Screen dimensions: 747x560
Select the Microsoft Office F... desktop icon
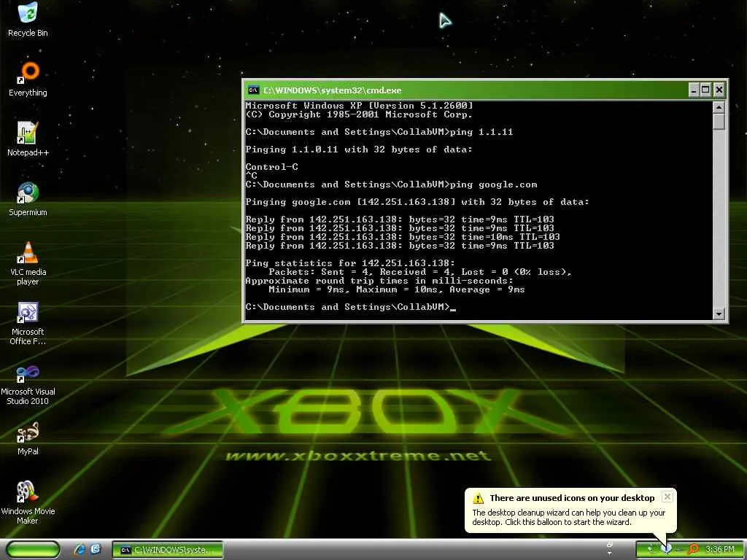pos(28,323)
